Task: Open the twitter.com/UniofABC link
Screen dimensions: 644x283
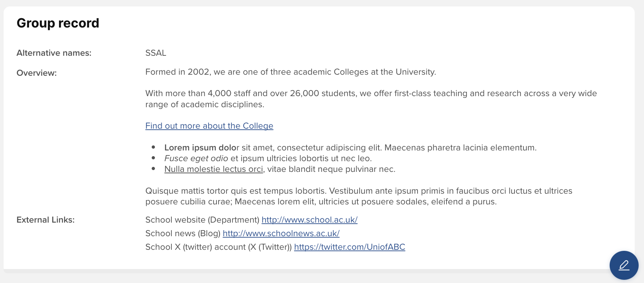Action: [349, 247]
